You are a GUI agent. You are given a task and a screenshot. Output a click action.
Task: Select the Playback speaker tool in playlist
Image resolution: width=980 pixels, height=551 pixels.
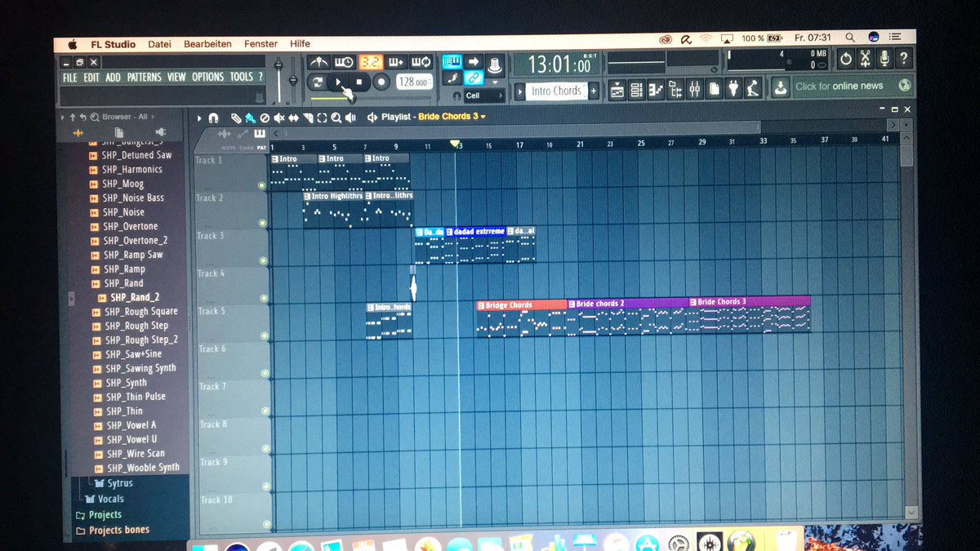click(350, 118)
